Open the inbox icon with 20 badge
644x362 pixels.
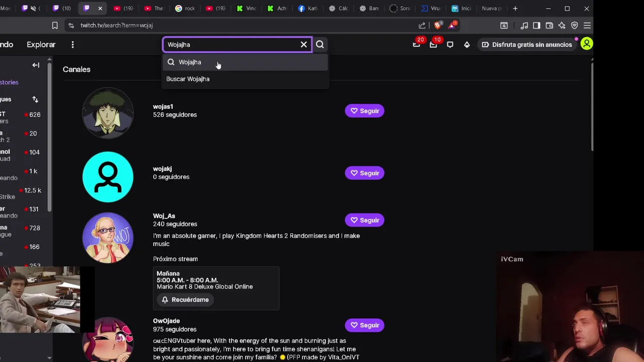[x=417, y=44]
